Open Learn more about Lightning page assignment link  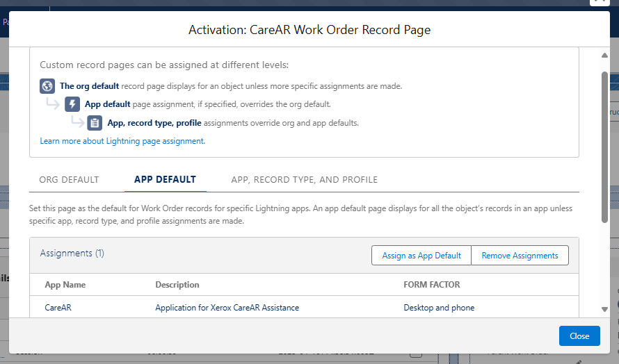pos(122,141)
